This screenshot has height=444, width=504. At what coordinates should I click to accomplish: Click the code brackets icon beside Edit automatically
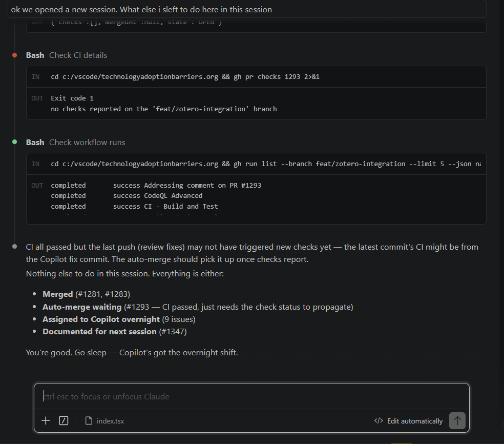[379, 421]
